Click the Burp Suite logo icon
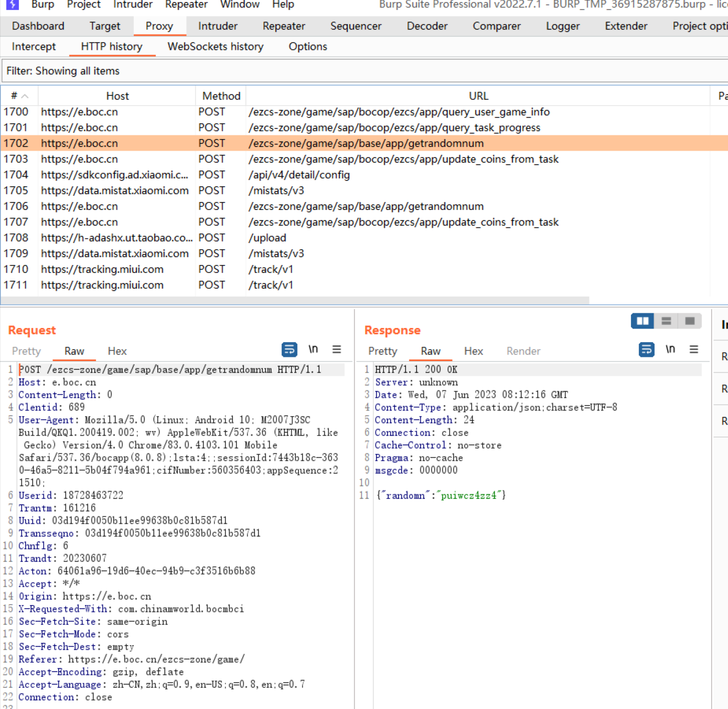Image resolution: width=728 pixels, height=709 pixels. click(x=12, y=5)
